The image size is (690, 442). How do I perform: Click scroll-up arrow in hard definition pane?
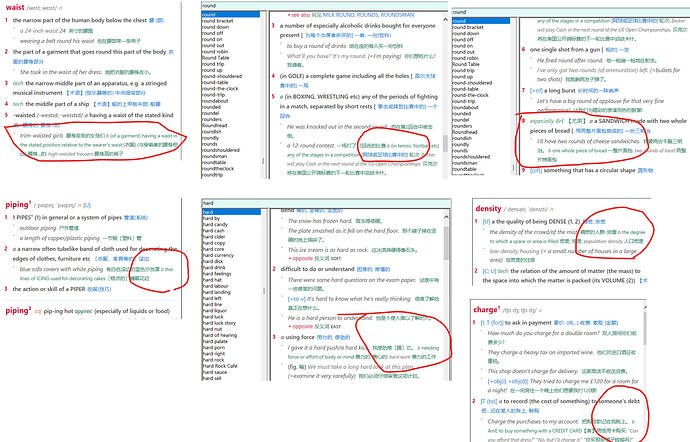(x=446, y=217)
